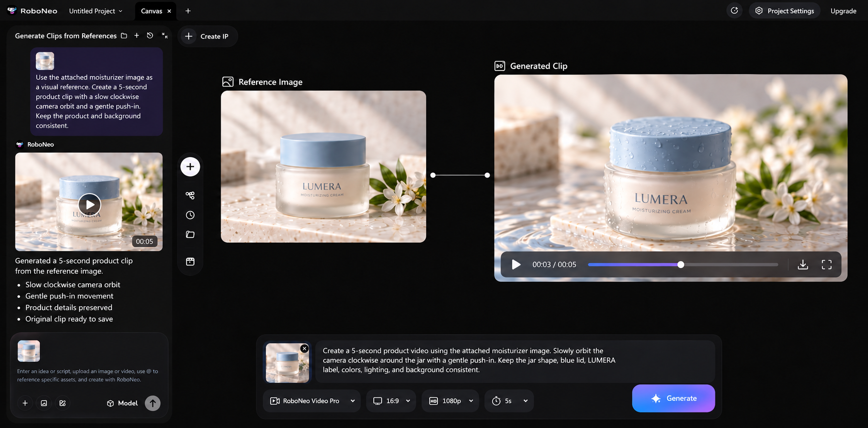Open chat history icon in panel header

coord(150,36)
